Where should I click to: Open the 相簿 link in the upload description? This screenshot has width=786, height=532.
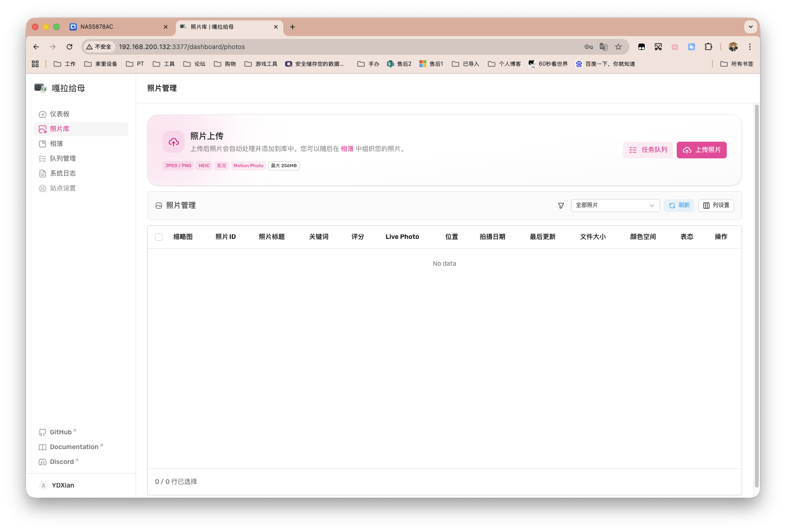pyautogui.click(x=347, y=149)
